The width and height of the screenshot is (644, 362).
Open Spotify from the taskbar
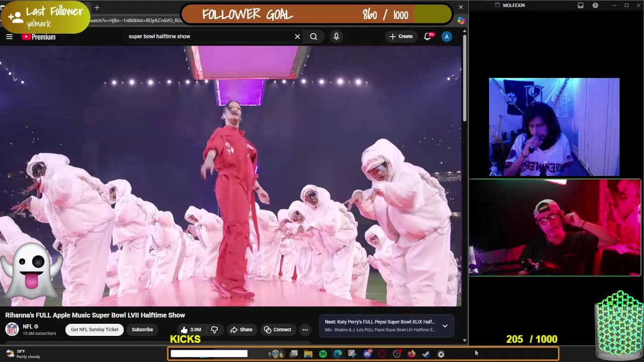[323, 354]
